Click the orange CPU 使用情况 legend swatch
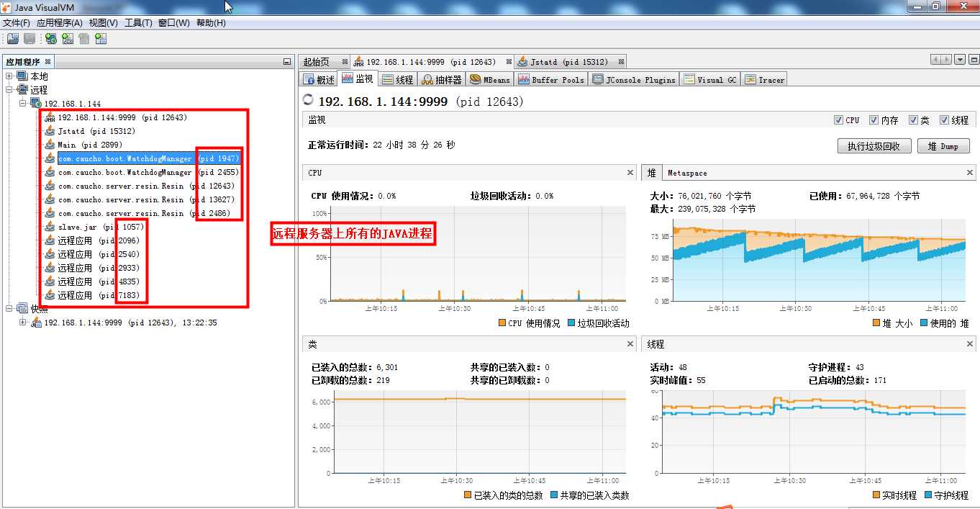980x509 pixels. tap(502, 323)
